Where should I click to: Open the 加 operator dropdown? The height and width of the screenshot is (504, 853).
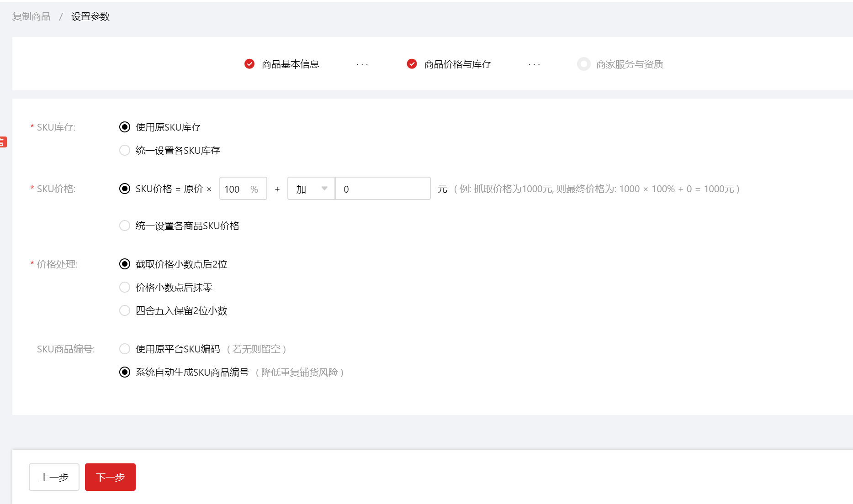tap(311, 189)
